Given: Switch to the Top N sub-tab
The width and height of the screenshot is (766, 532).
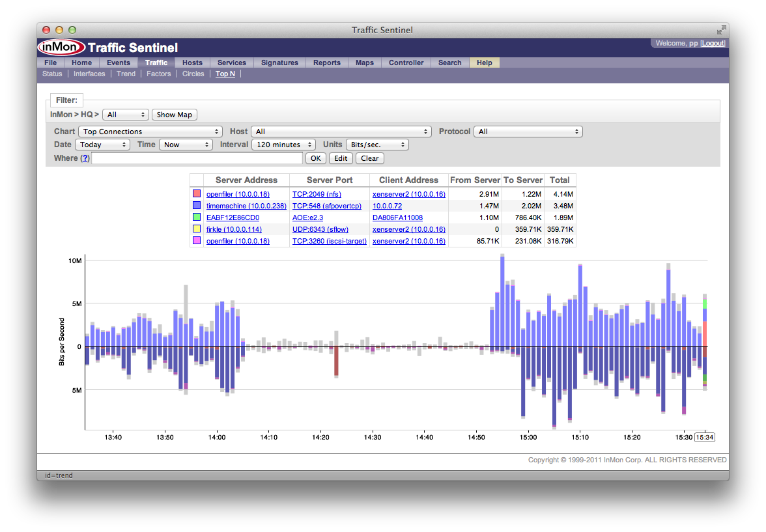Looking at the screenshot, I should click(x=225, y=74).
